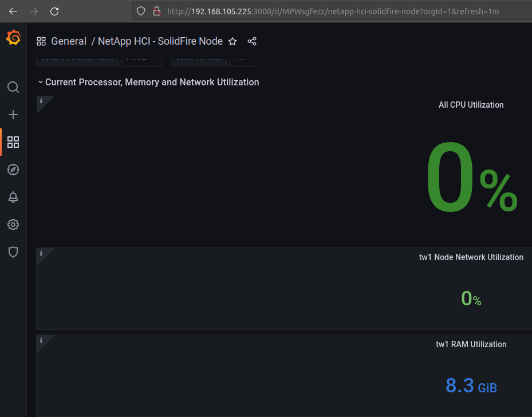The image size is (532, 417).
Task: Reload the page with browser refresh button
Action: click(x=54, y=11)
